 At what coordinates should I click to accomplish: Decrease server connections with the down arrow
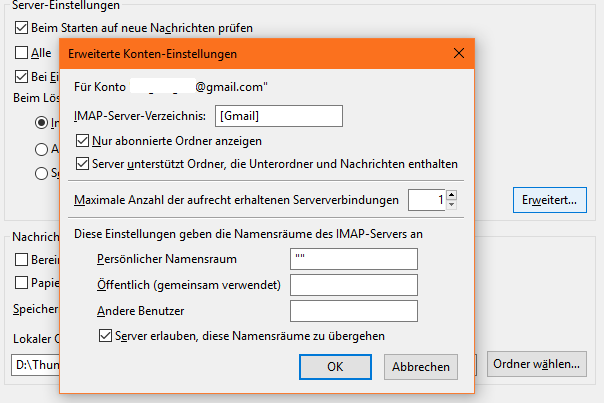[452, 205]
